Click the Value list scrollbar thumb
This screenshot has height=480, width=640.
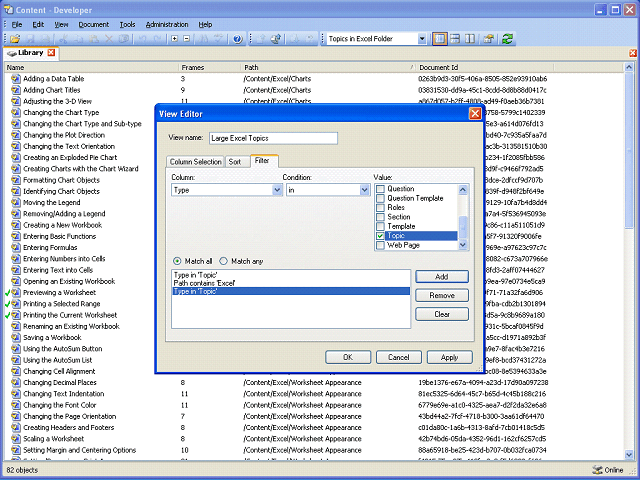[x=463, y=227]
